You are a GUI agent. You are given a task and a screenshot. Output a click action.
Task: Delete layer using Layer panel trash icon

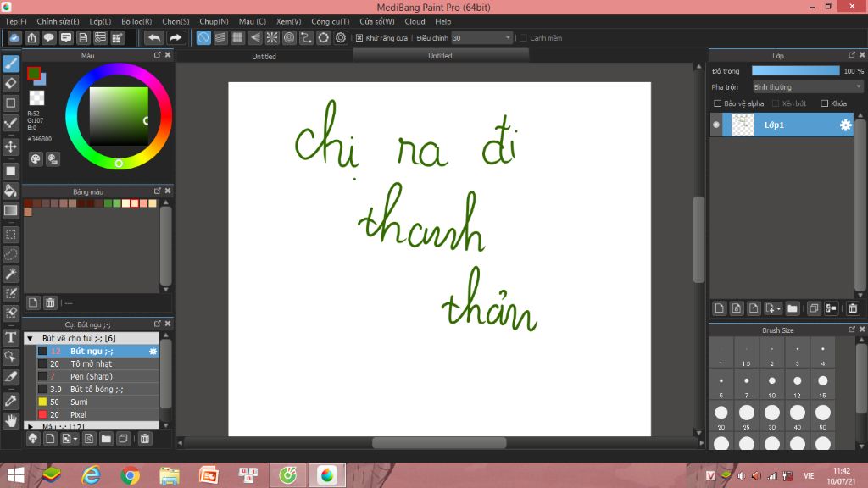[853, 308]
